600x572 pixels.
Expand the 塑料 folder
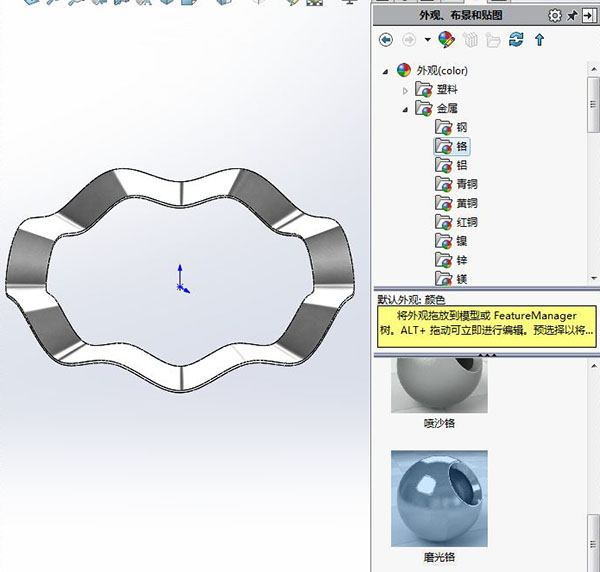click(x=405, y=91)
